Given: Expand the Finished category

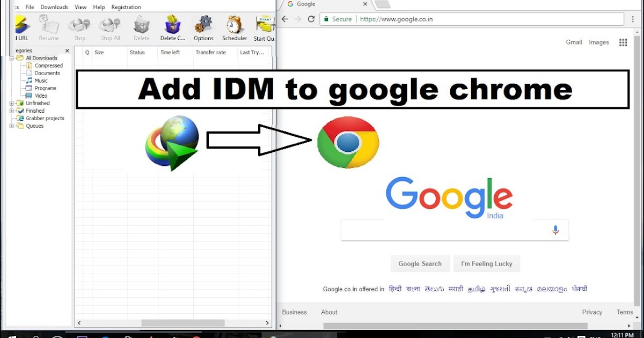Looking at the screenshot, I should pos(12,111).
